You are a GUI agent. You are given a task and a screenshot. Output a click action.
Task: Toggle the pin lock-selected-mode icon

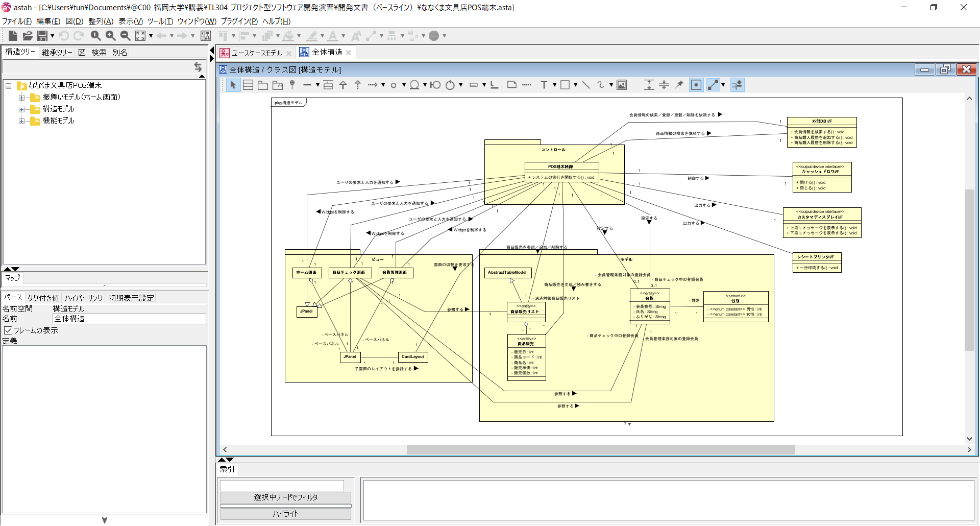pos(679,85)
